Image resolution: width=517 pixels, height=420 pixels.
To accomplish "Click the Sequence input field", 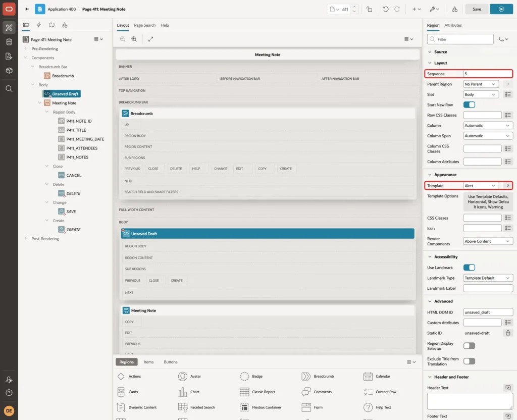I will 488,74.
